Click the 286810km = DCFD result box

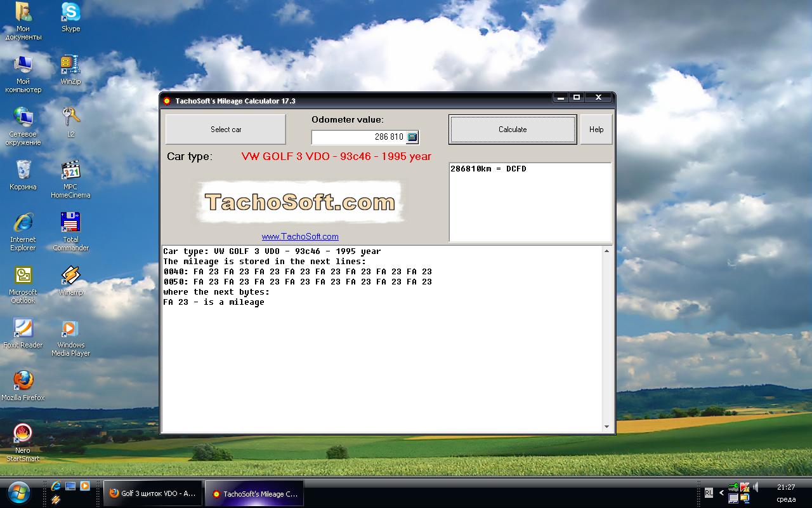[x=530, y=202]
